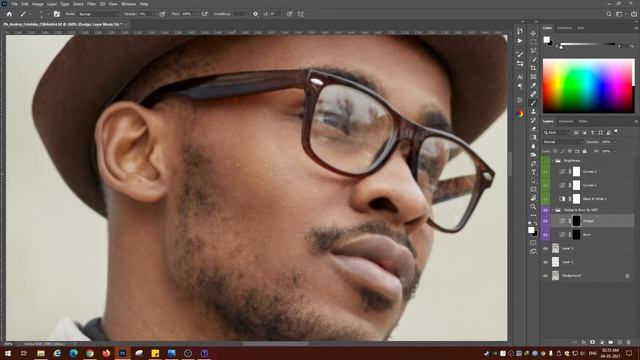Open the Layers panel options menu
Viewport: 640px width, 360px height.
tap(636, 122)
